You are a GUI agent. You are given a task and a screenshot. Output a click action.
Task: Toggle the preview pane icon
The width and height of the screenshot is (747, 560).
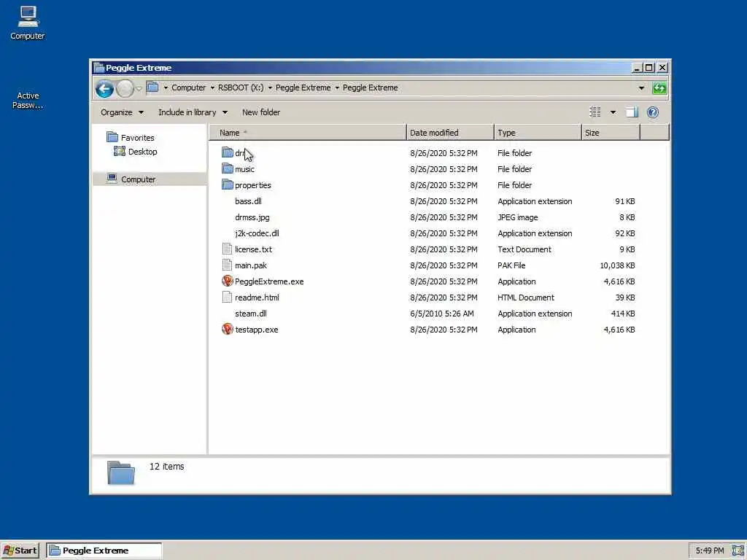[632, 112]
